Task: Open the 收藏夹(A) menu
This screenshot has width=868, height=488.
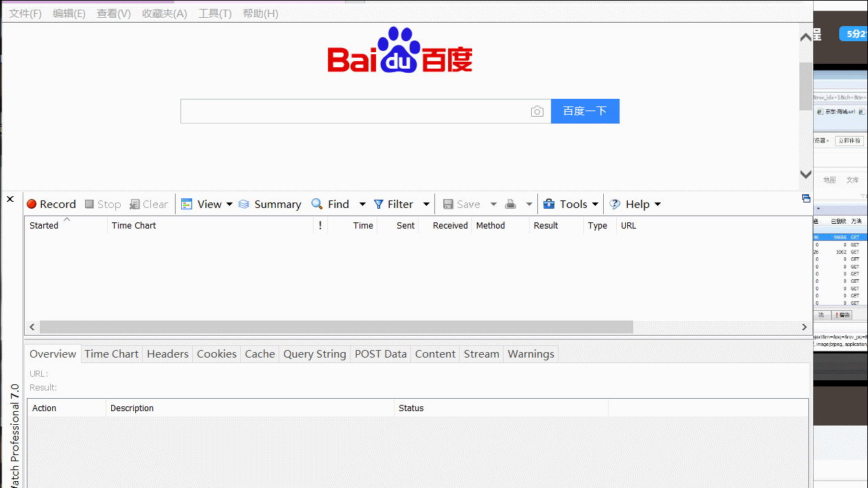Action: 165,14
